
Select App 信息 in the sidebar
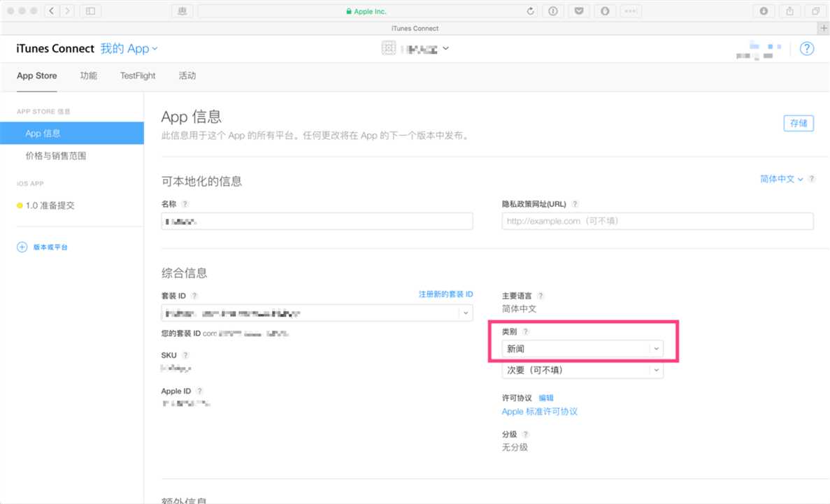click(72, 133)
